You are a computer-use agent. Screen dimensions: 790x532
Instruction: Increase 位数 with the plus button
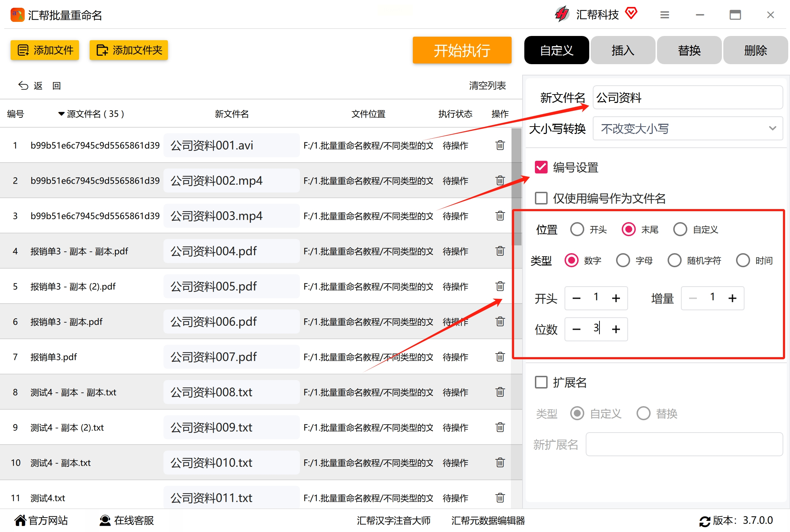tap(616, 329)
